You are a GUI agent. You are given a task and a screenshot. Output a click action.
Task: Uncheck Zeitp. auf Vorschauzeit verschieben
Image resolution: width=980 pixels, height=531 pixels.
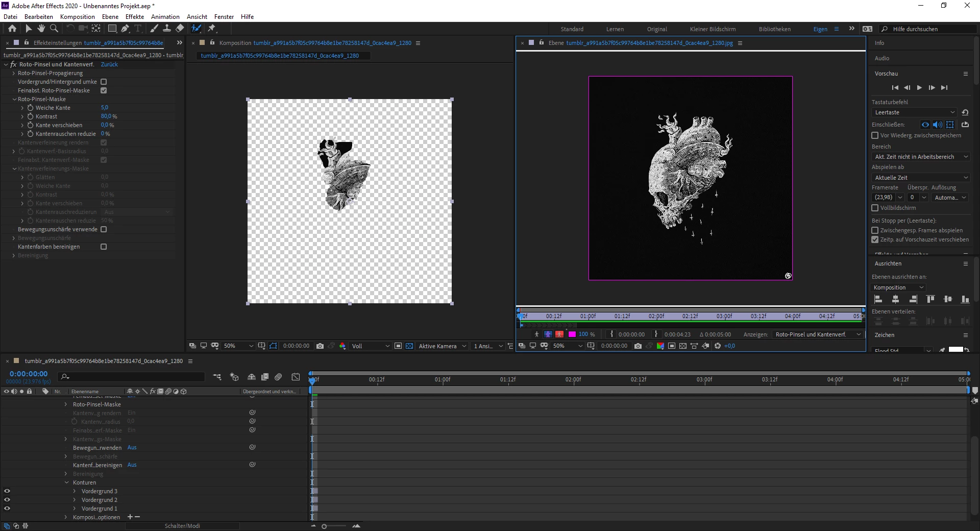click(x=875, y=239)
